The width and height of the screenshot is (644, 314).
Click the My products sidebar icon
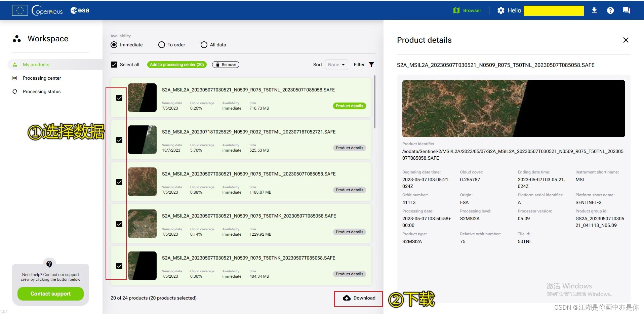[15, 65]
